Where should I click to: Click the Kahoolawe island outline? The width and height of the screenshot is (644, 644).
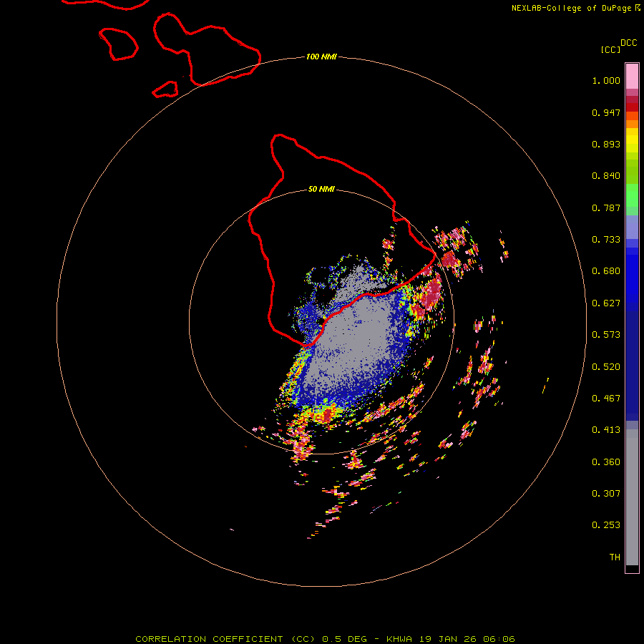pos(165,89)
